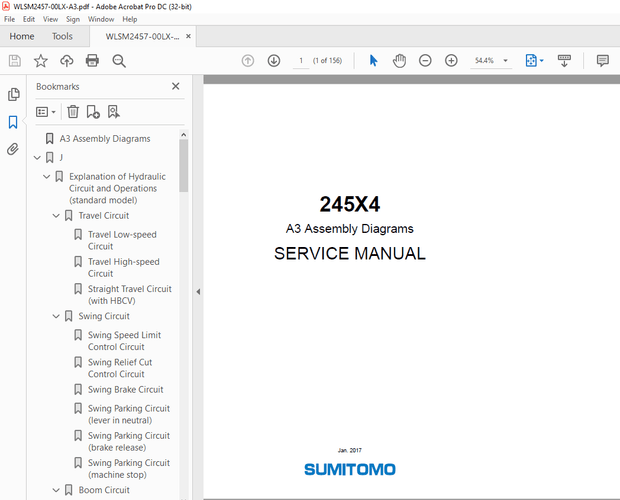This screenshot has height=500, width=620.
Task: Add file to starred with star icon
Action: point(40,61)
